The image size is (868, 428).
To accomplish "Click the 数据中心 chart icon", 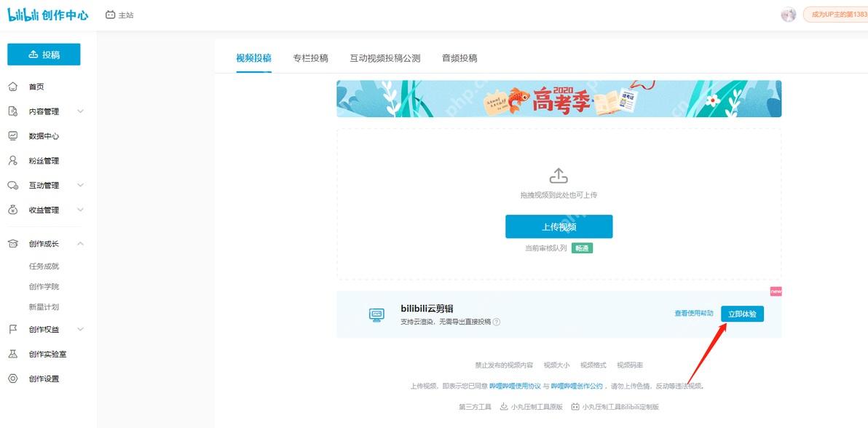I will click(x=12, y=135).
